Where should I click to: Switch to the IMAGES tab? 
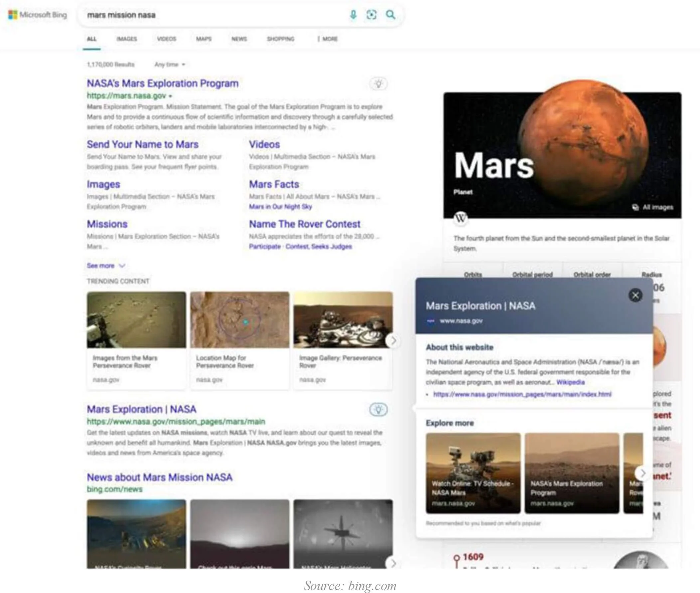point(127,39)
